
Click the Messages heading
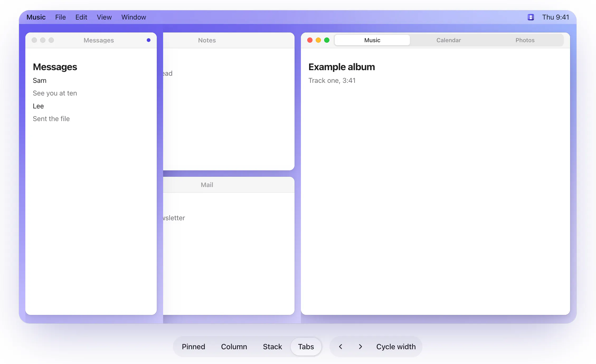[55, 67]
